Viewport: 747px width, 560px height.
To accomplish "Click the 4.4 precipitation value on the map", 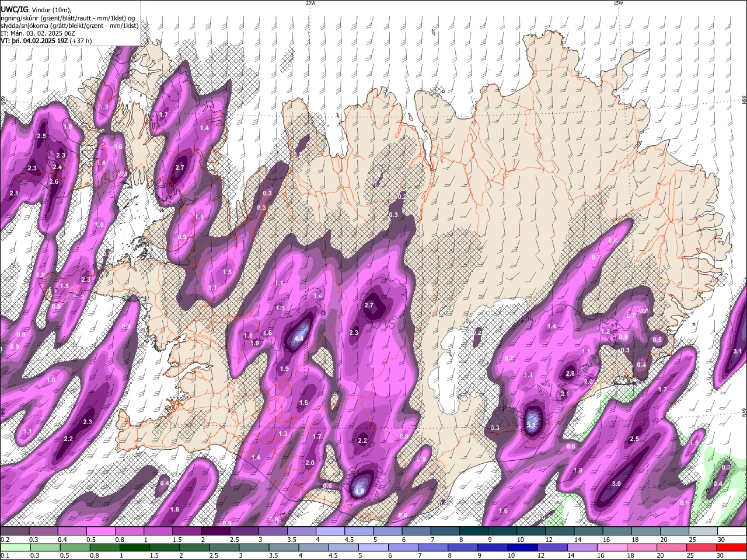I will click(x=299, y=338).
